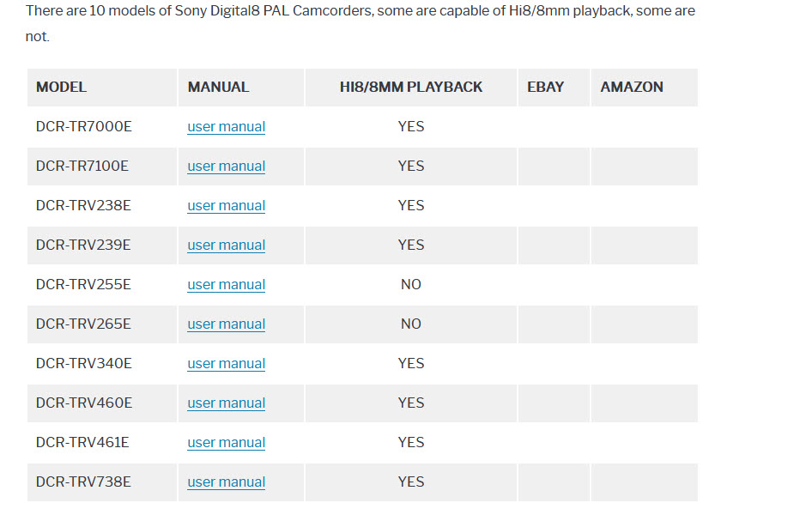This screenshot has height=515, width=812.
Task: Click the EBAY column header
Action: (x=546, y=88)
